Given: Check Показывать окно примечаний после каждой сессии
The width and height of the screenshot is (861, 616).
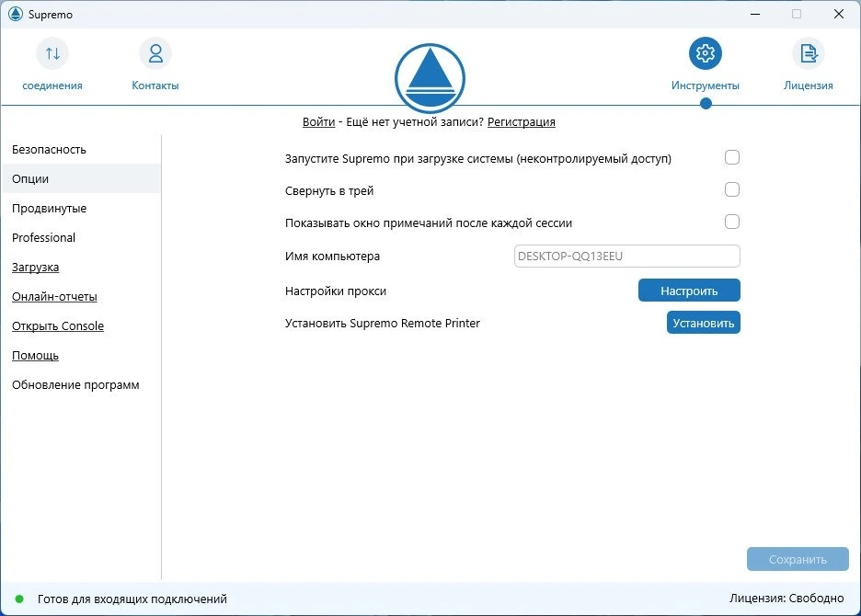Looking at the screenshot, I should pyautogui.click(x=732, y=222).
